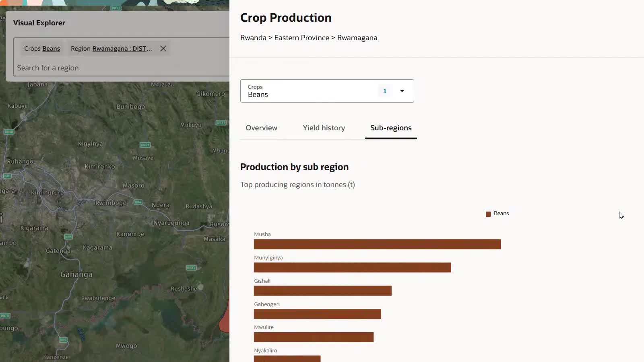Click the Musha production bar
644x362 pixels.
click(x=377, y=244)
